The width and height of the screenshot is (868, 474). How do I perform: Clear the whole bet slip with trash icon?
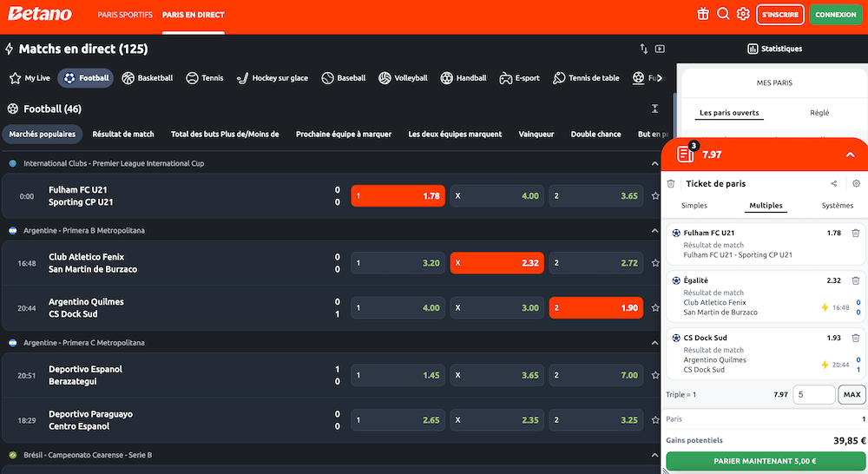tap(671, 184)
